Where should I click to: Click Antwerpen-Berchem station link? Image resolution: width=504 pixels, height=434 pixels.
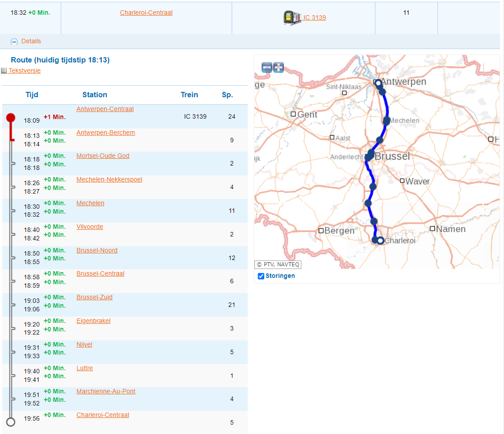tap(105, 133)
